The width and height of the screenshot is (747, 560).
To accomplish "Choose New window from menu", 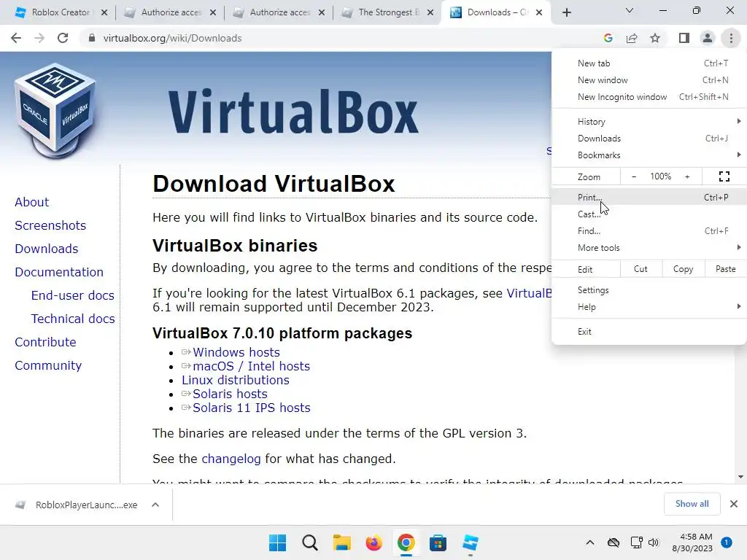I will 649,80.
